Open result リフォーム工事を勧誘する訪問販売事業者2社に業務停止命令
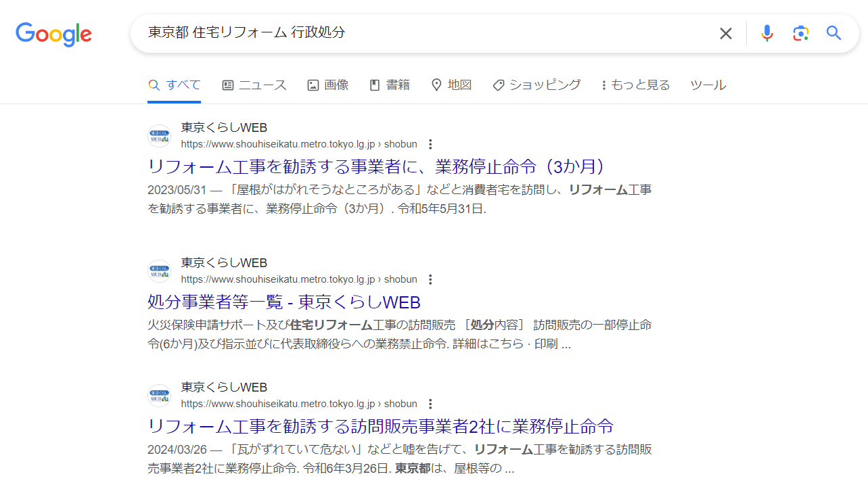 tap(381, 426)
